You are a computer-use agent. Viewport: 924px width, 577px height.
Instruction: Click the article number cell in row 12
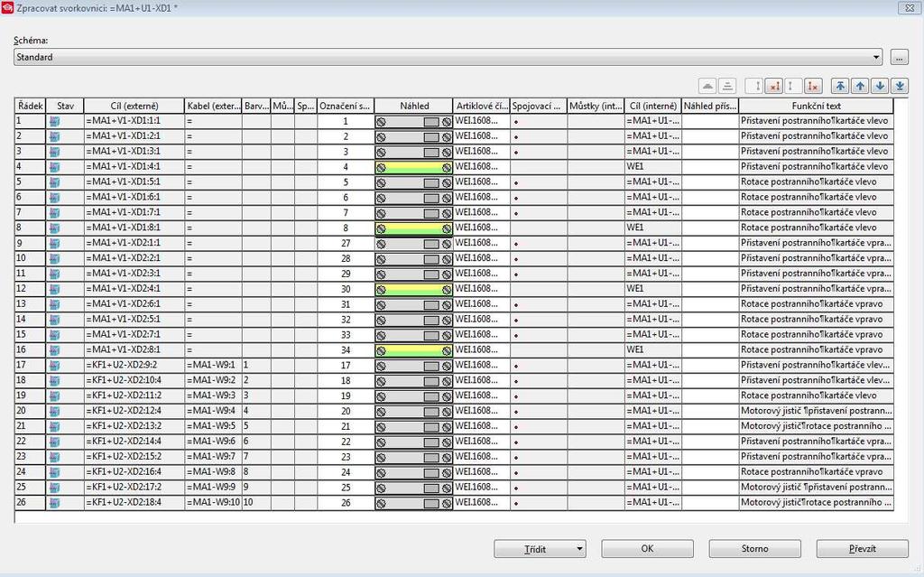(x=482, y=289)
